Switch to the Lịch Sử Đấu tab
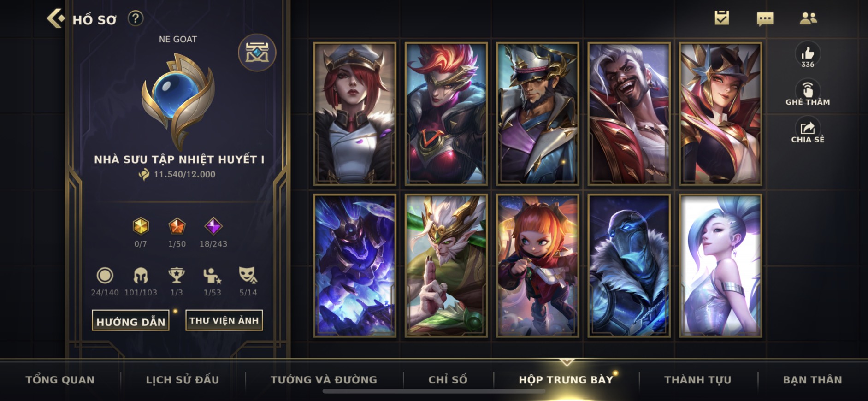The width and height of the screenshot is (868, 401). [x=183, y=380]
